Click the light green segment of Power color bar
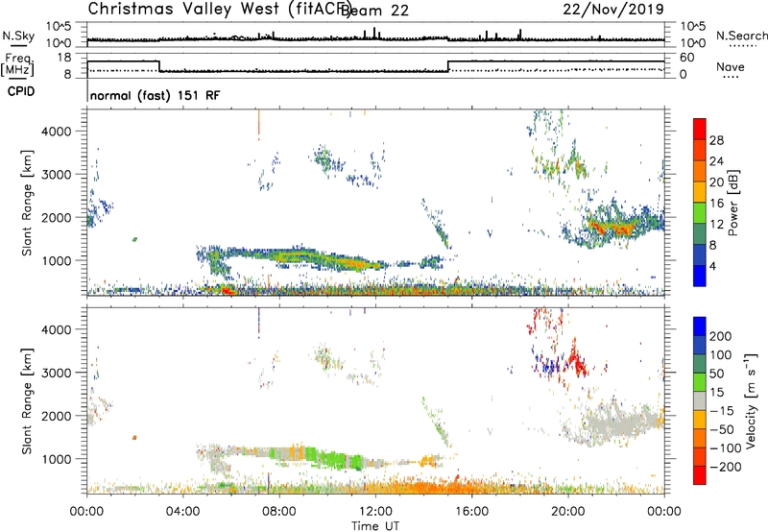 tap(700, 212)
